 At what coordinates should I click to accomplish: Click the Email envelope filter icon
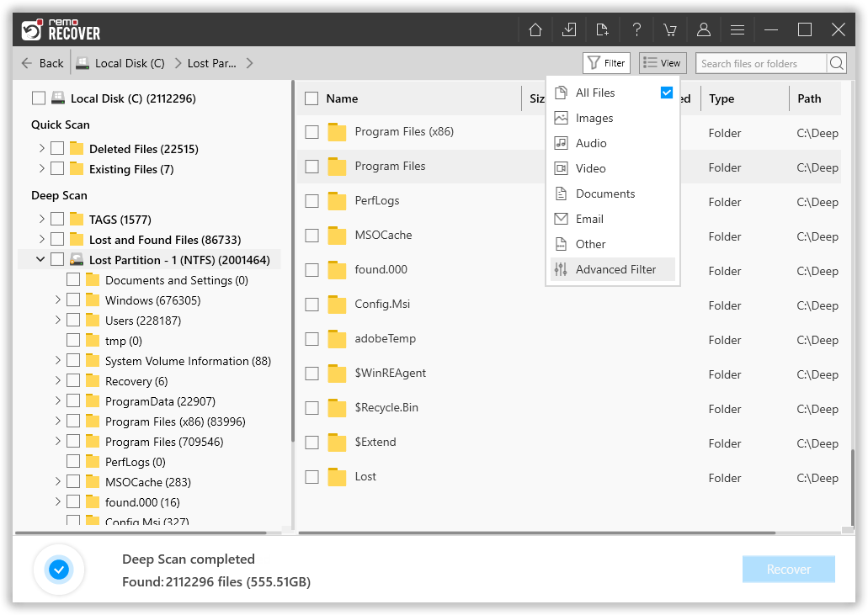click(x=561, y=219)
